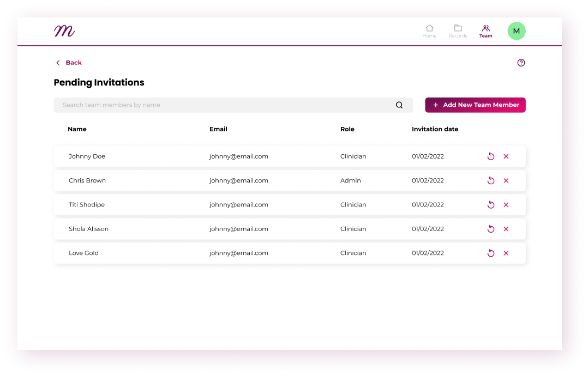Click the Role column header
The width and height of the screenshot is (588, 376).
347,129
